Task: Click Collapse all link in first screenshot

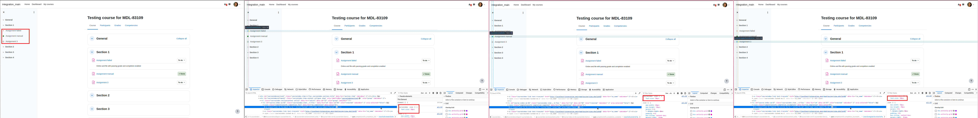Action: [x=181, y=39]
